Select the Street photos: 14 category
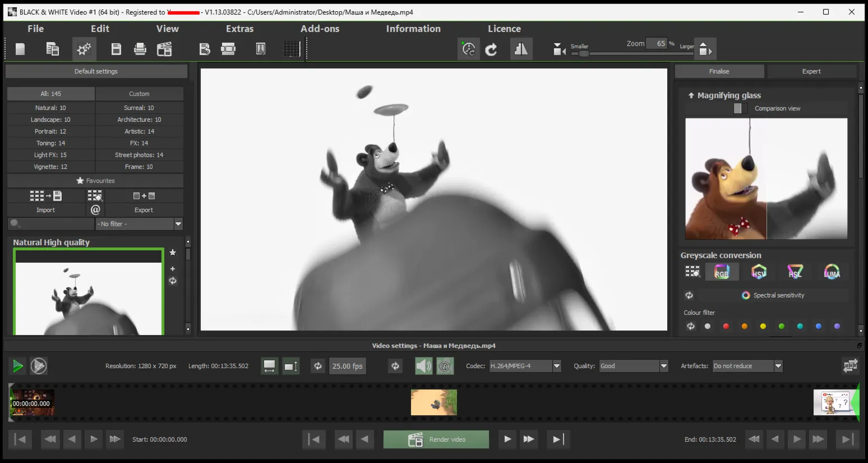Image resolution: width=868 pixels, height=463 pixels. tap(140, 155)
